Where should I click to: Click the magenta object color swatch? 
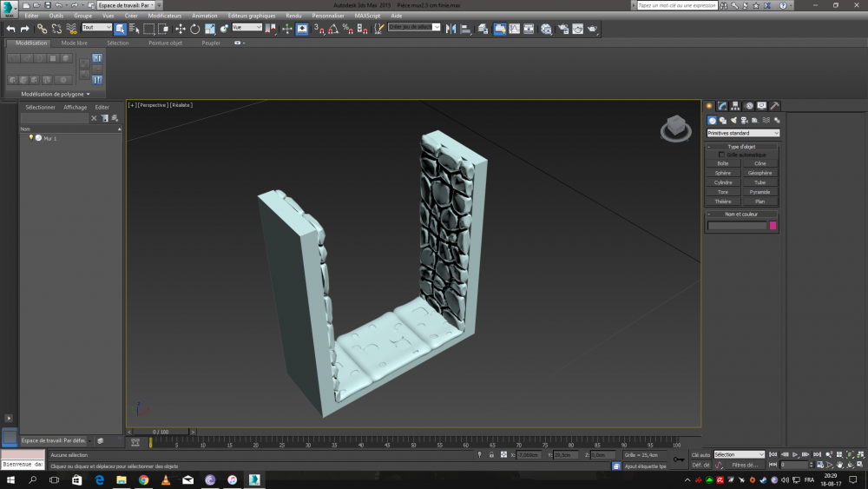tap(773, 226)
